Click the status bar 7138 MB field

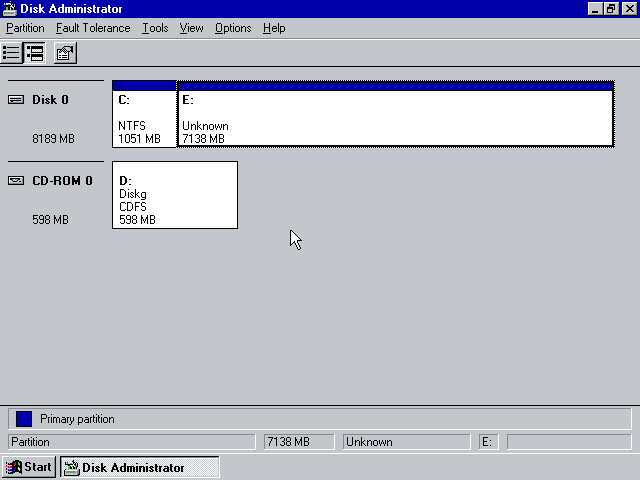(299, 442)
